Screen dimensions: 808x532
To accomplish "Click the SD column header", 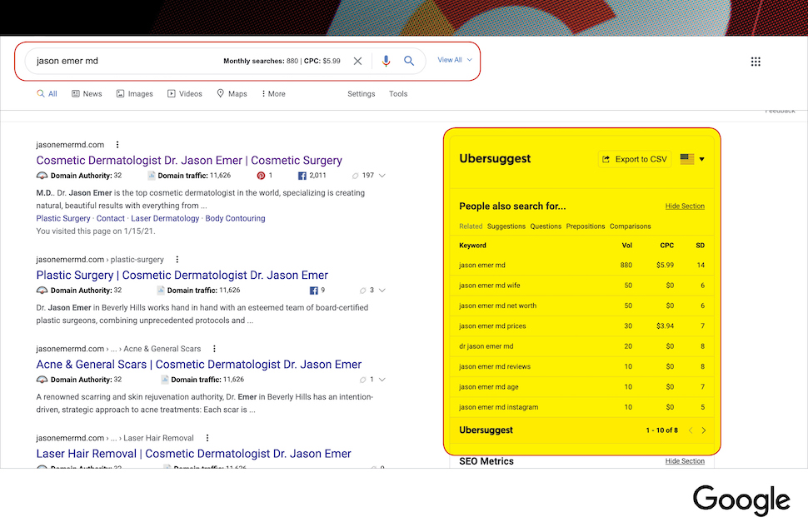I will point(701,246).
